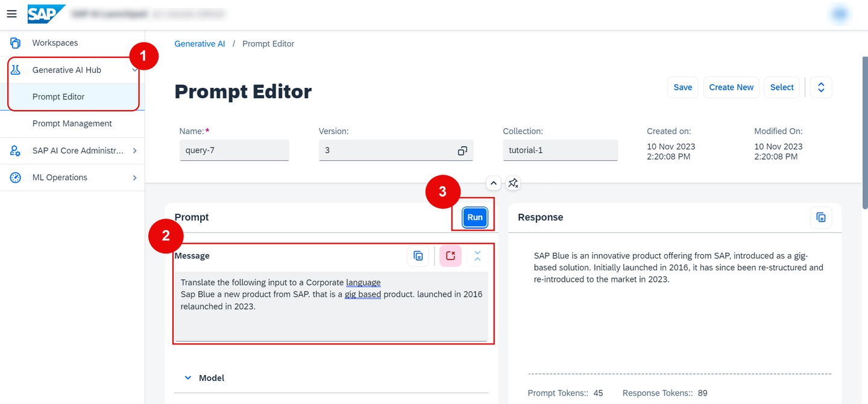The width and height of the screenshot is (868, 404).
Task: Click the Prompt Editor breadcrumb
Action: (x=268, y=44)
